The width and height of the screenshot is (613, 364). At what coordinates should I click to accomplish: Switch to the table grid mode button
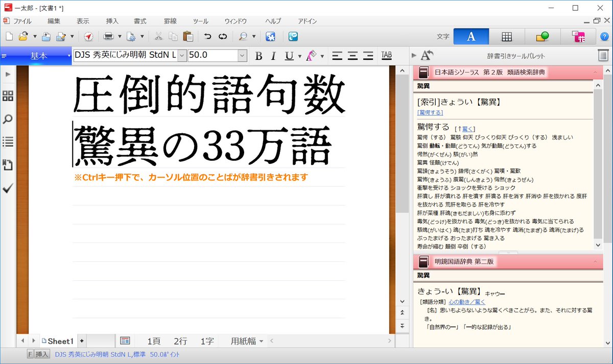pyautogui.click(x=507, y=36)
